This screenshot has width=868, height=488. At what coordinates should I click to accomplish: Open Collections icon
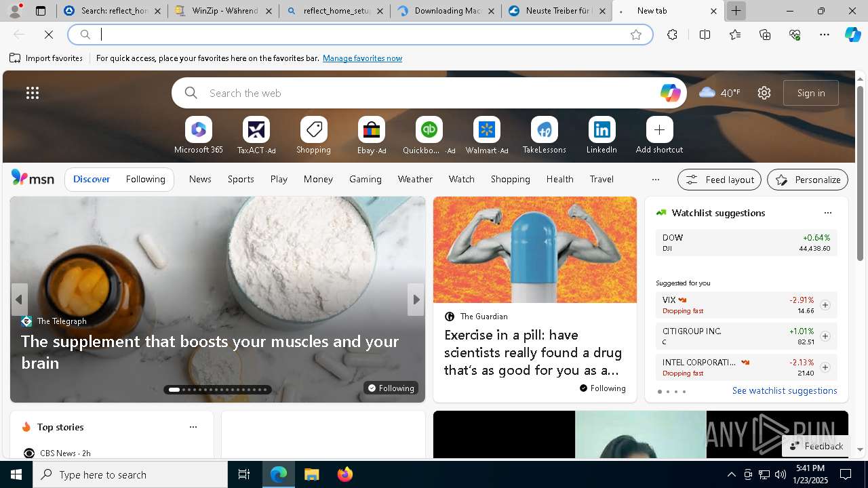765,35
